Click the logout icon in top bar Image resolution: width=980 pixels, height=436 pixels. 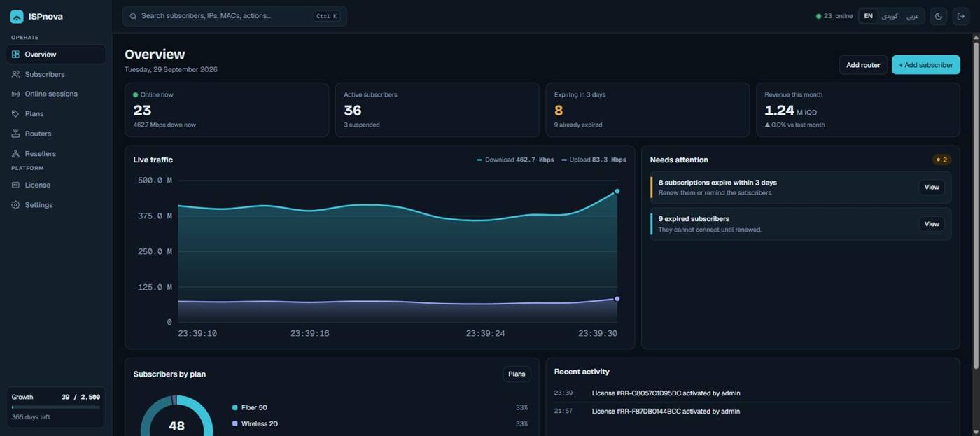(961, 16)
